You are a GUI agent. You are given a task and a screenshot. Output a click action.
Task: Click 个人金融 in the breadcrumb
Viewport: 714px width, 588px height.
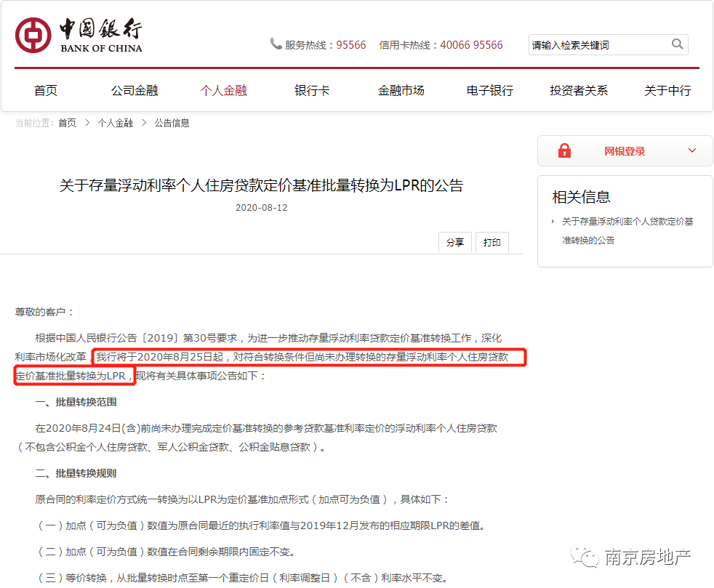(115, 123)
